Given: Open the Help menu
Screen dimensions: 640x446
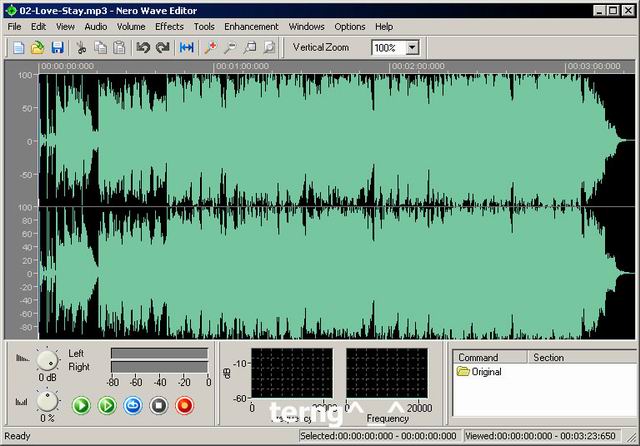Looking at the screenshot, I should (384, 27).
